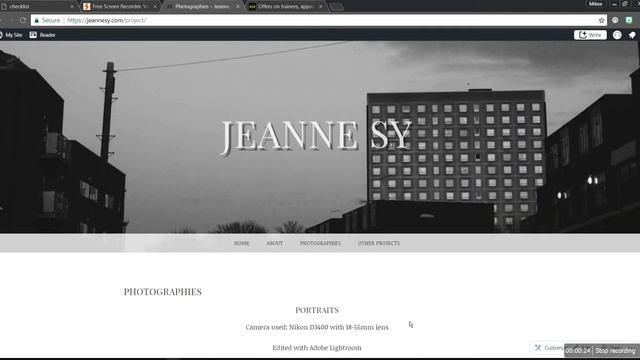Click the round extension icon beside address bar

click(x=615, y=20)
